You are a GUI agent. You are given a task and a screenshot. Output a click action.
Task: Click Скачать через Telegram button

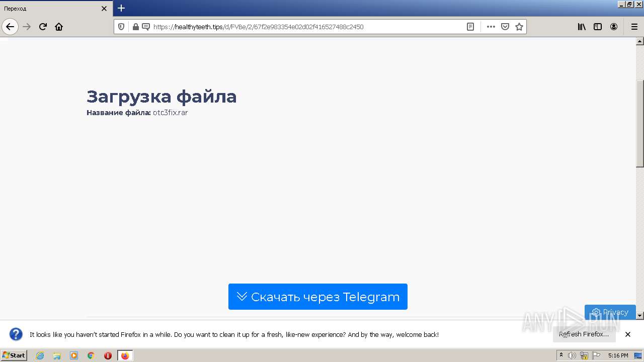click(x=318, y=297)
